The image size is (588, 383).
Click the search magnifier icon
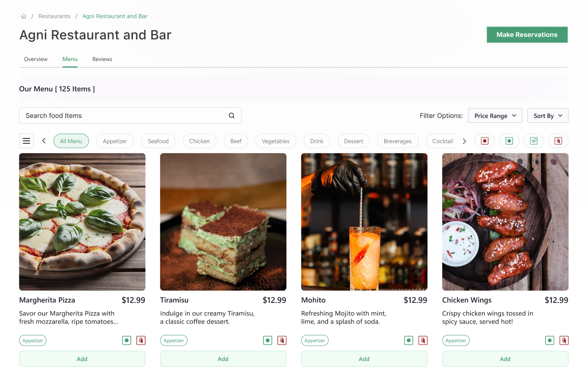[231, 115]
